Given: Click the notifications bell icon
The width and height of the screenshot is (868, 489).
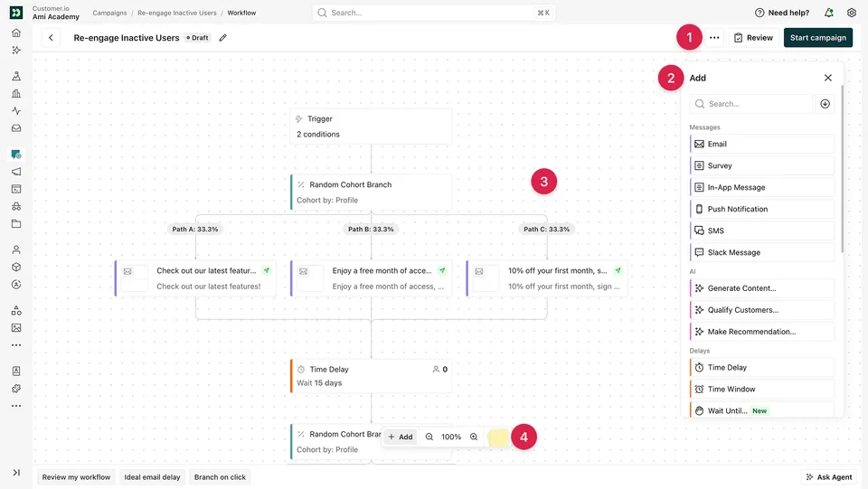Looking at the screenshot, I should coord(829,13).
